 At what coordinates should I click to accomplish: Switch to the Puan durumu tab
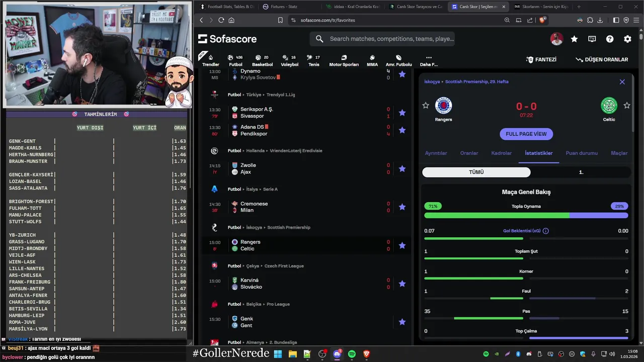(582, 153)
